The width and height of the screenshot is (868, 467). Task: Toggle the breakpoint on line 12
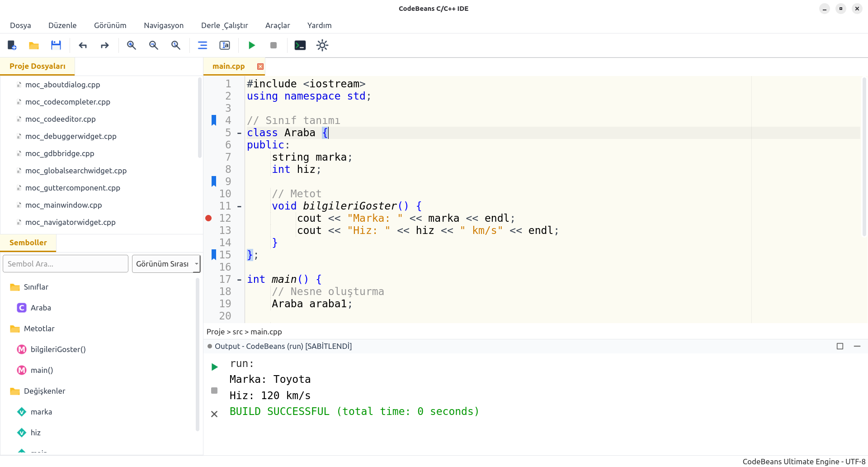click(x=208, y=218)
